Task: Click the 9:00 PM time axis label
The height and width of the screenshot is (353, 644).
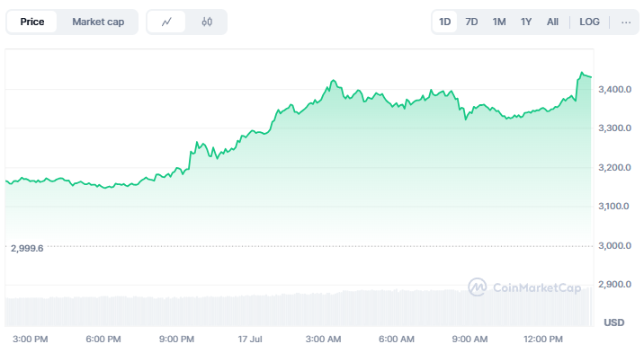Action: coord(176,339)
